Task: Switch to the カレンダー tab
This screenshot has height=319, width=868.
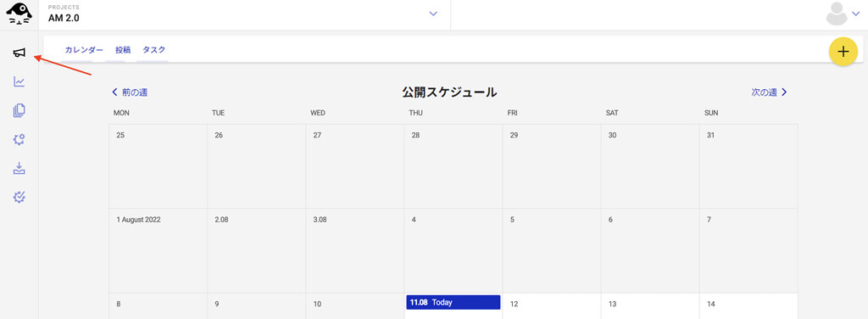Action: (x=84, y=50)
